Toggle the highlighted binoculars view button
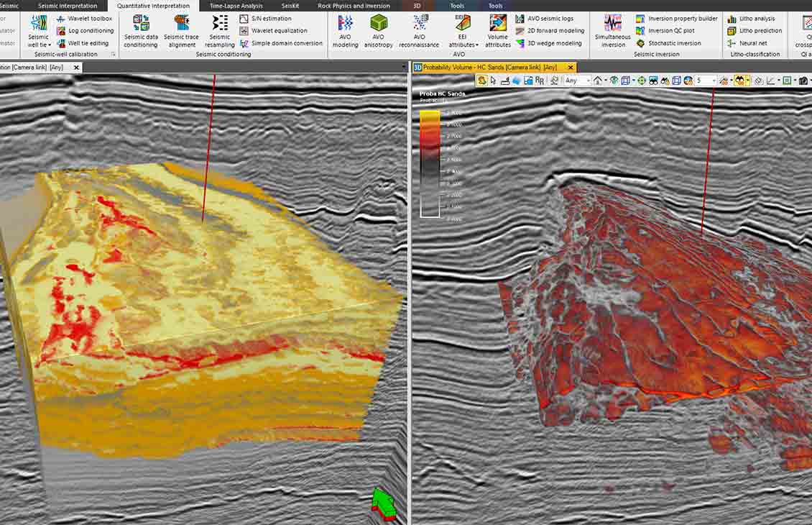Screen dimensions: 812x525 [741, 81]
